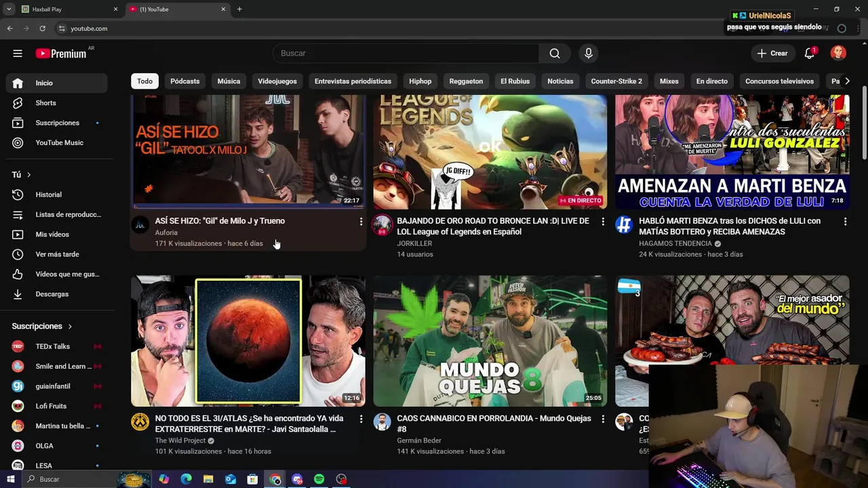Open the HAGAMOS TENDENCIA channel link
The height and width of the screenshot is (488, 868).
[x=675, y=243]
